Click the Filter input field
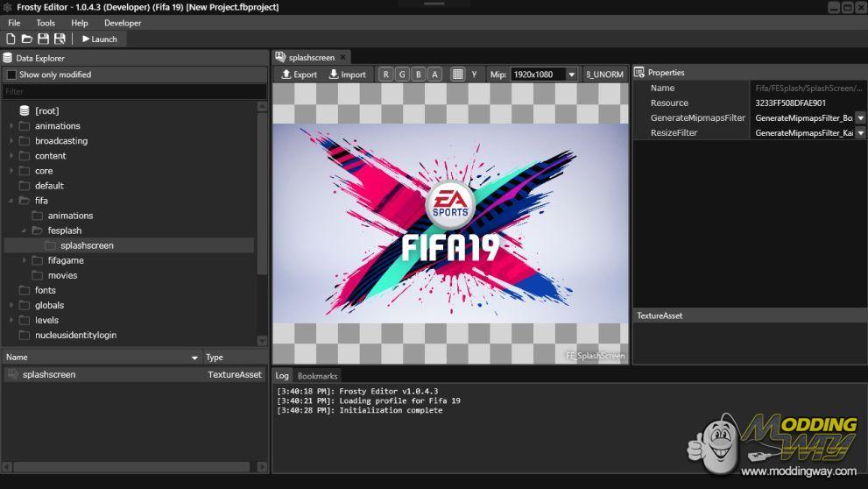The image size is (868, 489). pyautogui.click(x=134, y=91)
